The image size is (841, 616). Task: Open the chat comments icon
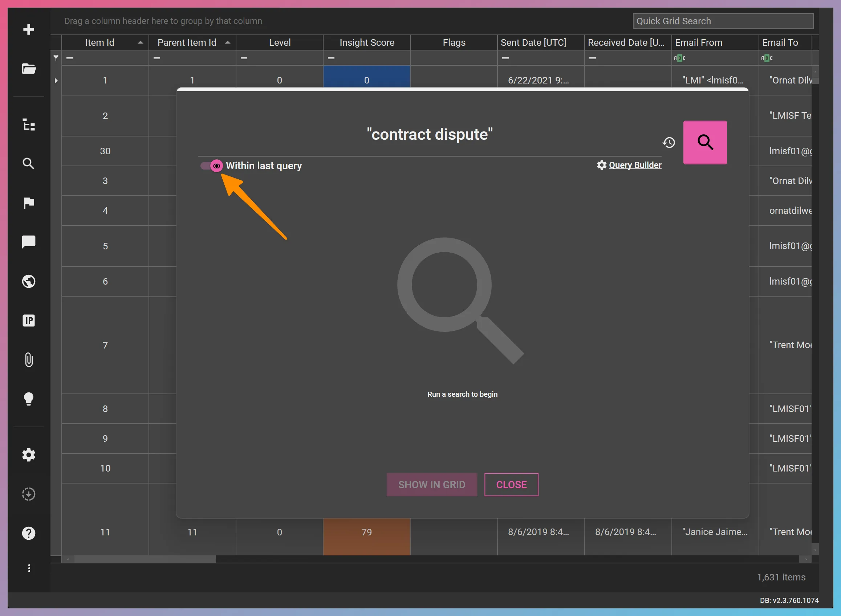pos(28,242)
